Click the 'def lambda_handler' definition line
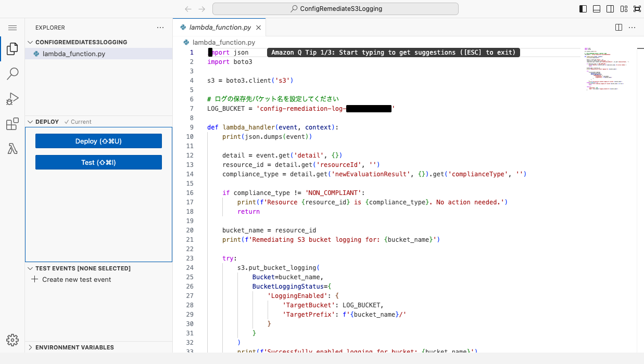 point(273,127)
